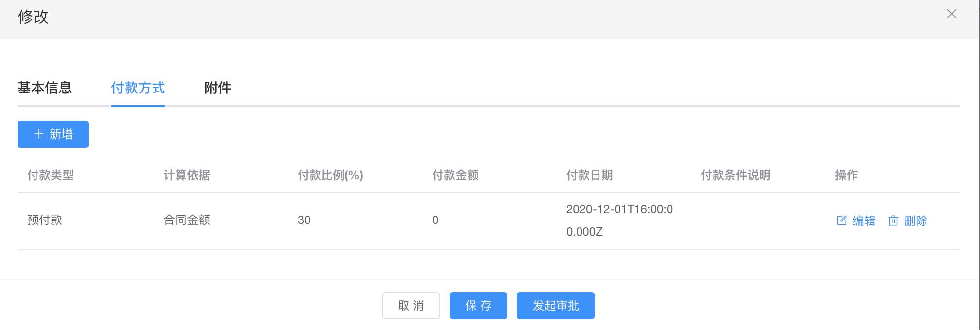The height and width of the screenshot is (330, 980).
Task: Close the 修改 dialog with X
Action: coord(952,14)
